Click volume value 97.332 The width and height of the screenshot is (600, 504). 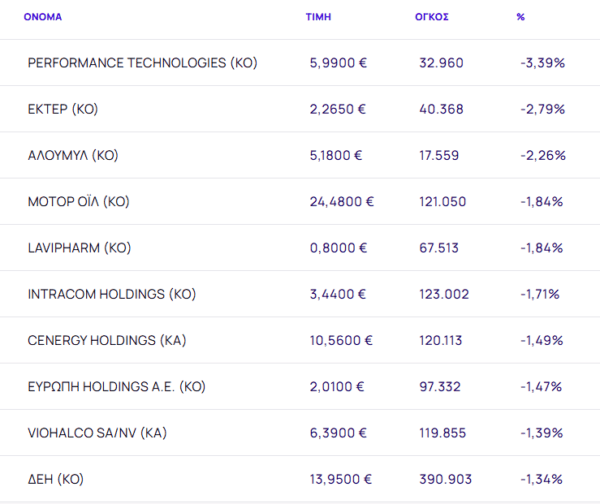pos(440,387)
